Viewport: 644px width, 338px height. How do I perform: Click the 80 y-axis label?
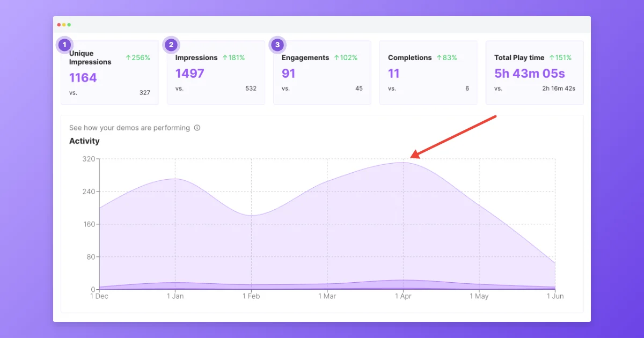tap(90, 257)
